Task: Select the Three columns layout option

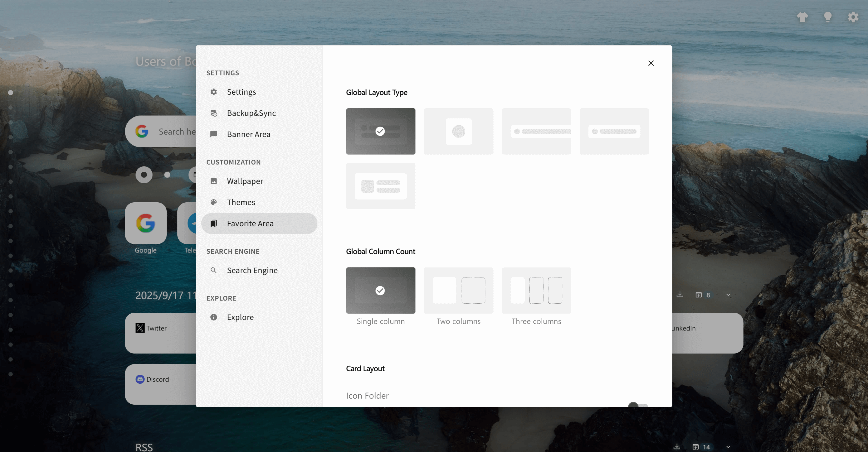Action: pyautogui.click(x=536, y=290)
